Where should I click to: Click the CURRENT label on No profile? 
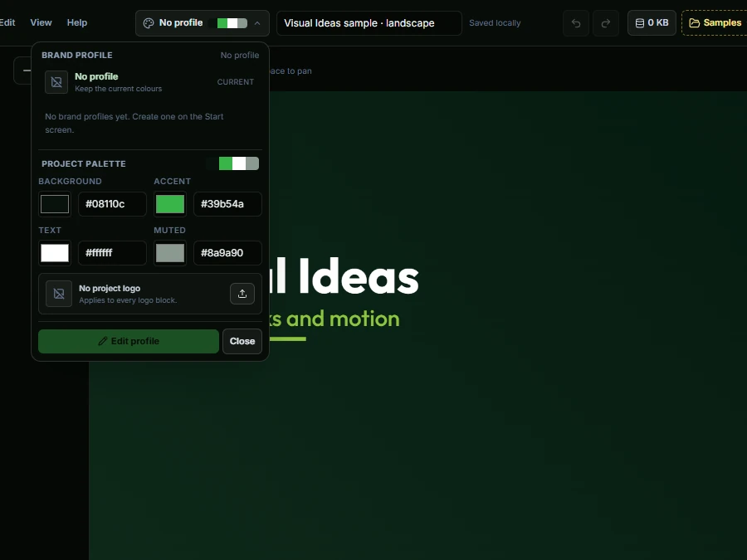tap(236, 82)
